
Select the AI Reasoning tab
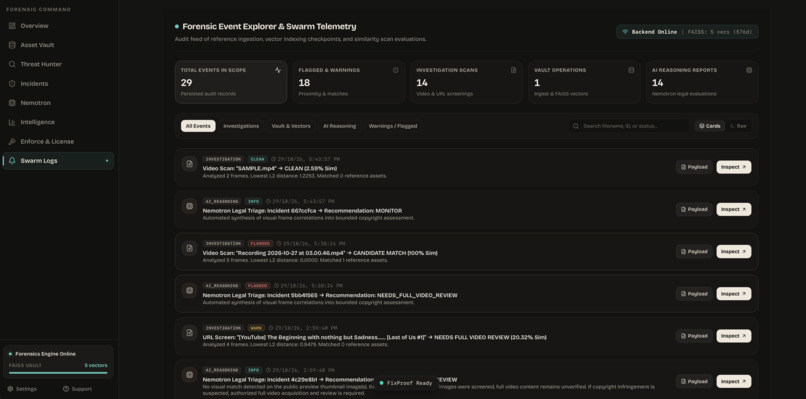339,126
